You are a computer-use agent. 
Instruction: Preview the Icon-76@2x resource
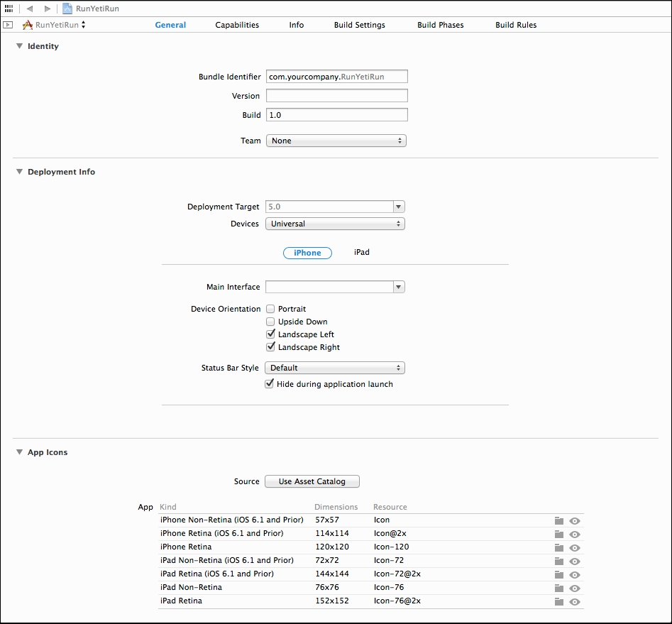pyautogui.click(x=575, y=602)
